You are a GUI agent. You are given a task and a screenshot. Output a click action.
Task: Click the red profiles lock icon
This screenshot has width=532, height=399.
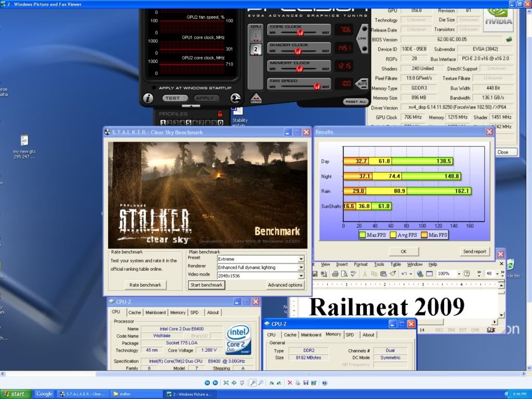point(220,114)
